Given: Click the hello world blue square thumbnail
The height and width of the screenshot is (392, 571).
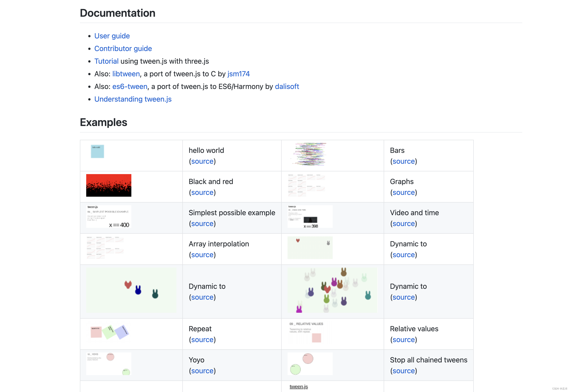Looking at the screenshot, I should (97, 151).
